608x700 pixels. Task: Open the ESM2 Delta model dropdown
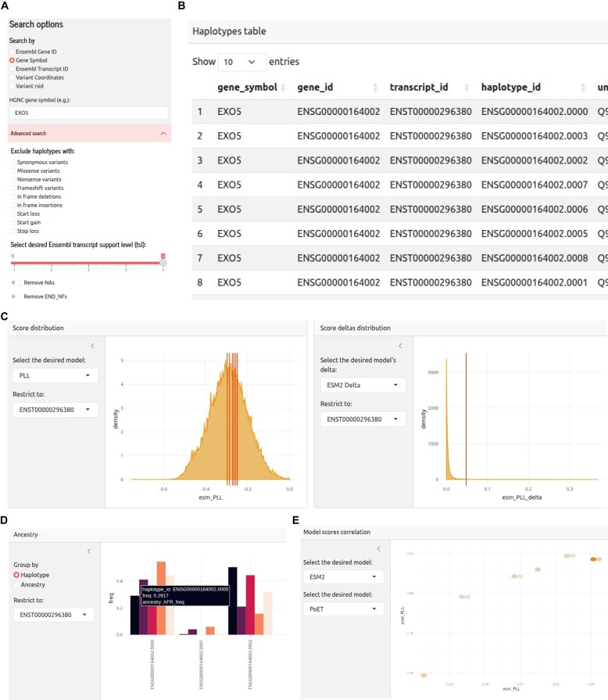[x=363, y=385]
